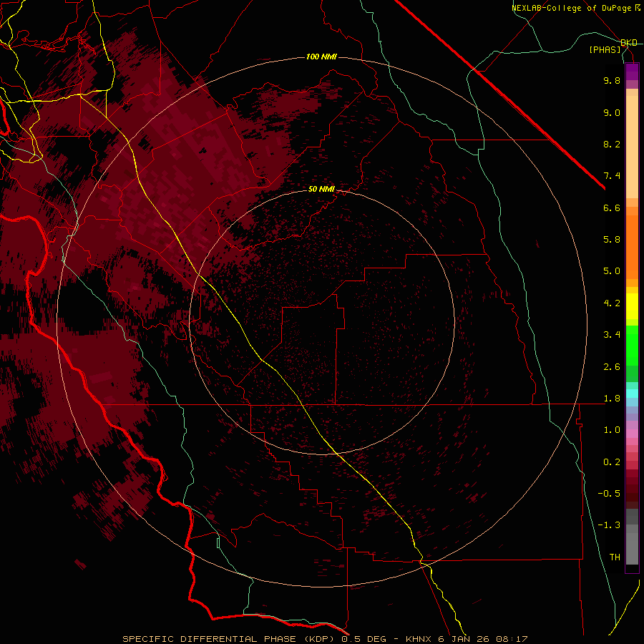Click the 50 NMI range ring label
Screen dimensions: 644x644
[x=321, y=189]
